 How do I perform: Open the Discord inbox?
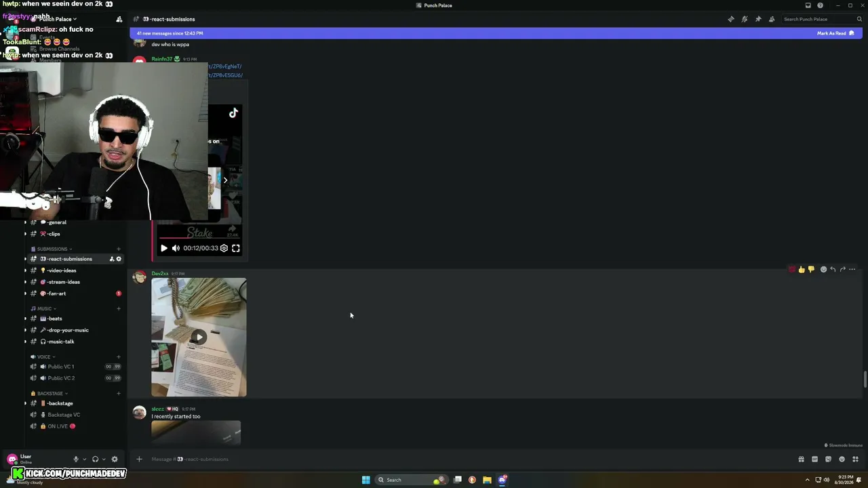808,5
